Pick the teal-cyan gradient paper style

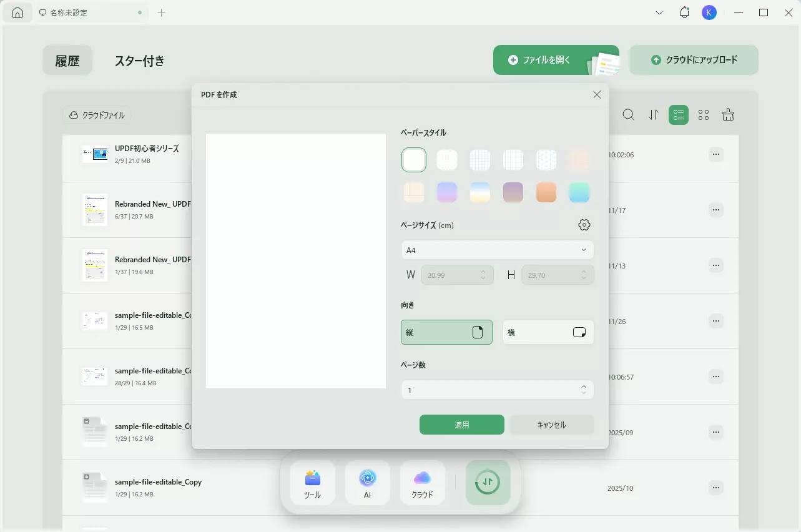pyautogui.click(x=579, y=192)
